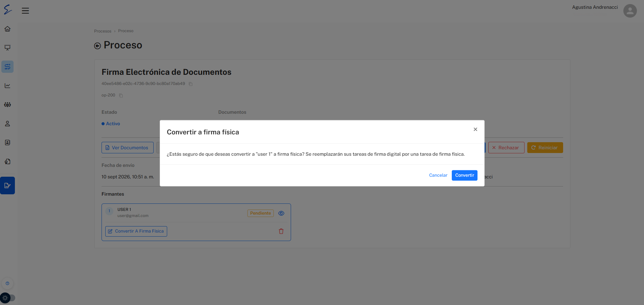Image resolution: width=644 pixels, height=305 pixels.
Task: Select the signature edit sidebar icon
Action: 7,186
